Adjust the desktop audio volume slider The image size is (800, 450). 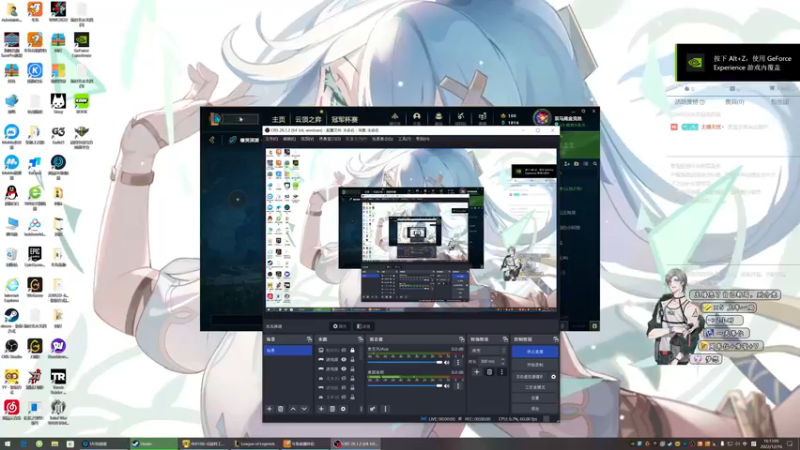click(x=405, y=386)
